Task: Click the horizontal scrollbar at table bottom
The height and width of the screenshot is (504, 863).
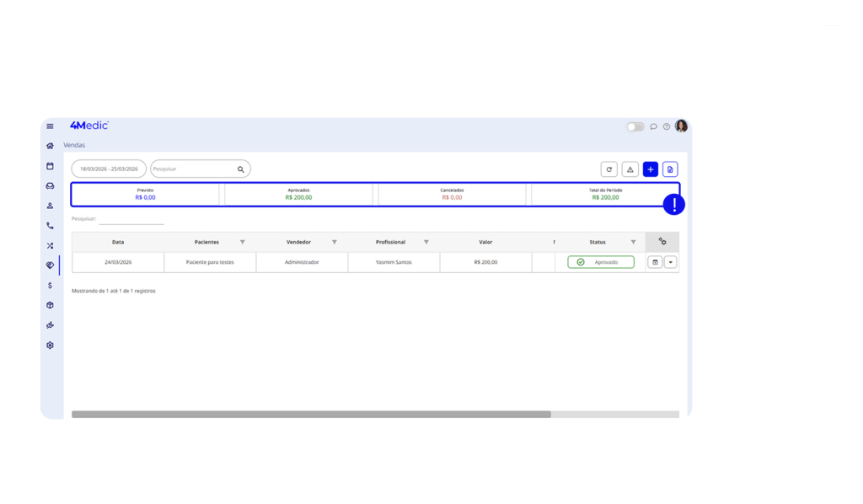Action: [311, 415]
